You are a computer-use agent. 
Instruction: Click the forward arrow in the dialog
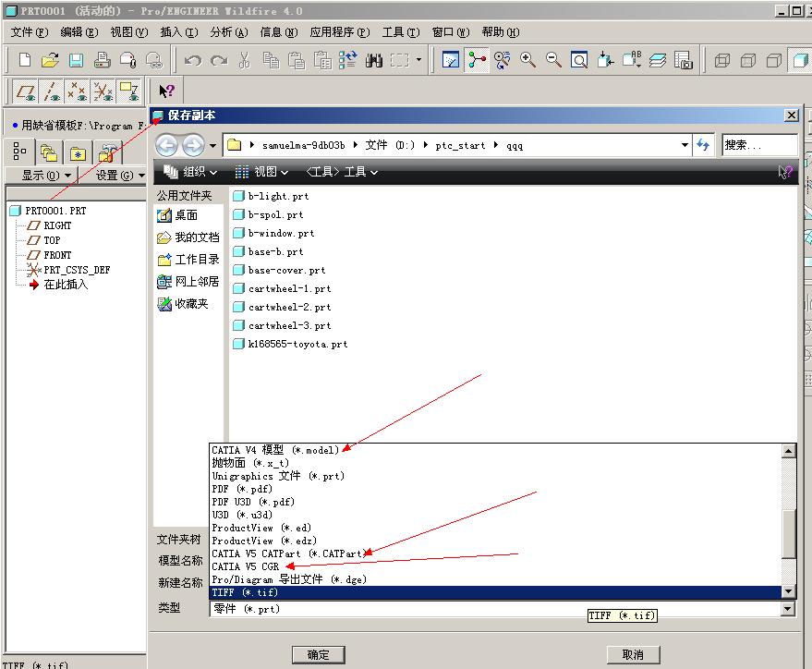click(193, 145)
